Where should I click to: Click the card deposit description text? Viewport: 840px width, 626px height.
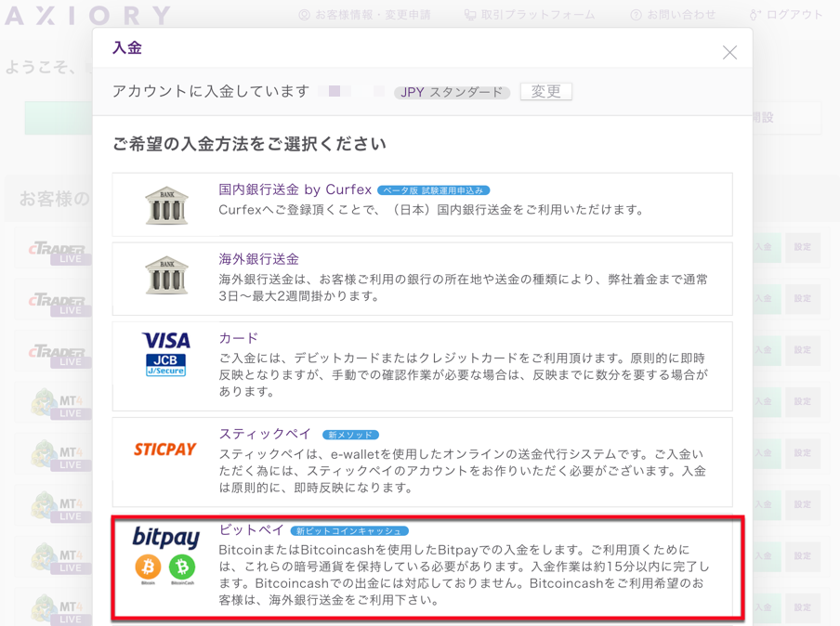pyautogui.click(x=464, y=375)
